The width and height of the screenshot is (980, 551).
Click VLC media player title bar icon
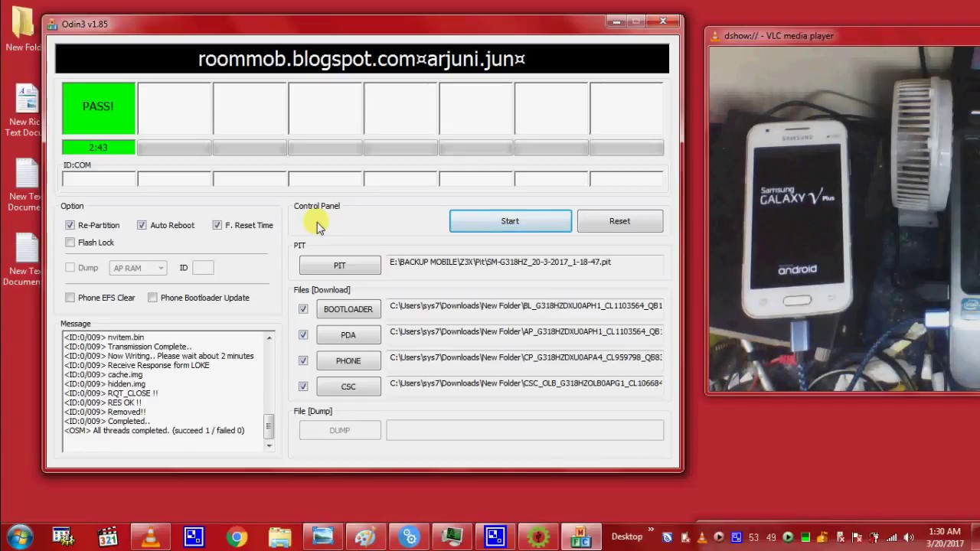pyautogui.click(x=716, y=36)
